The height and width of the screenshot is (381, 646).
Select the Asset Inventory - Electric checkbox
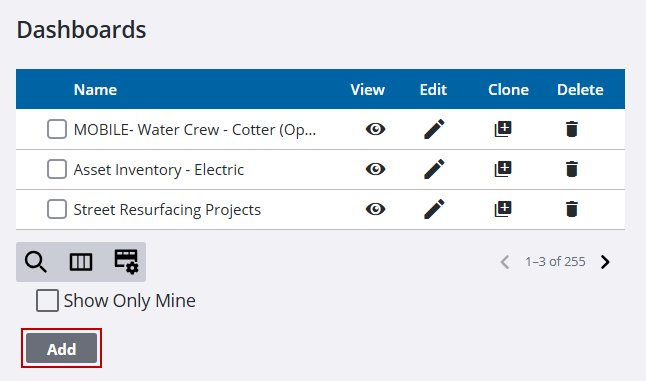point(57,169)
